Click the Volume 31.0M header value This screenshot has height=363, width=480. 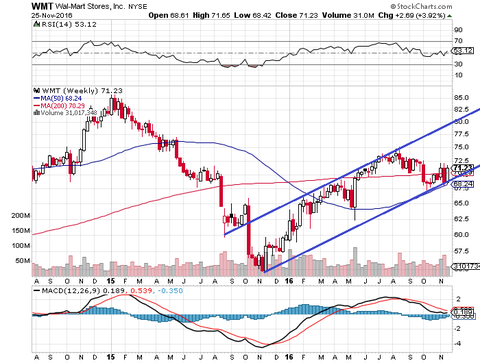348,16
